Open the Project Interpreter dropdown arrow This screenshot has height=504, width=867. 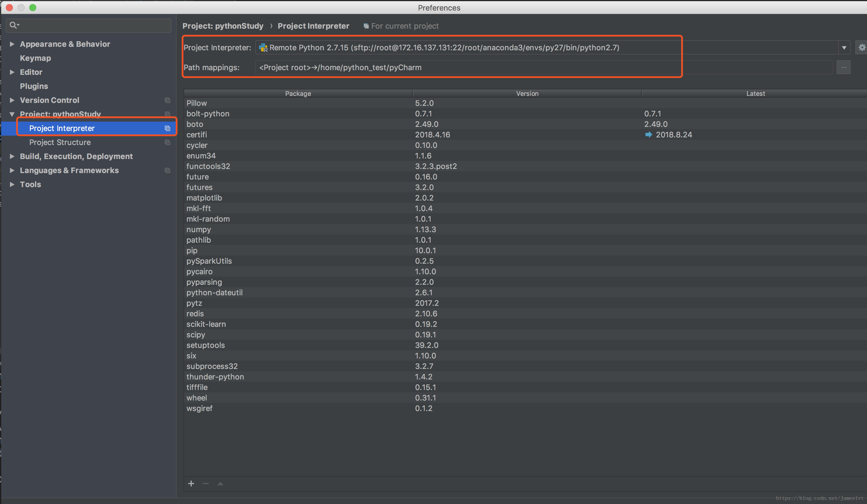point(844,48)
